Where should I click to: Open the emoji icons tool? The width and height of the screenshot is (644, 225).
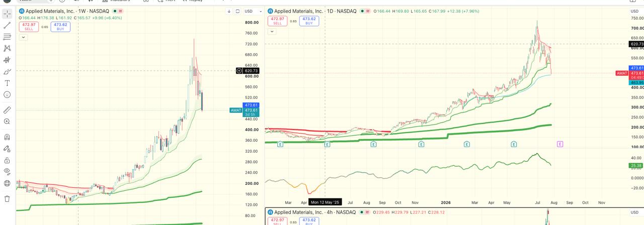pyautogui.click(x=7, y=94)
